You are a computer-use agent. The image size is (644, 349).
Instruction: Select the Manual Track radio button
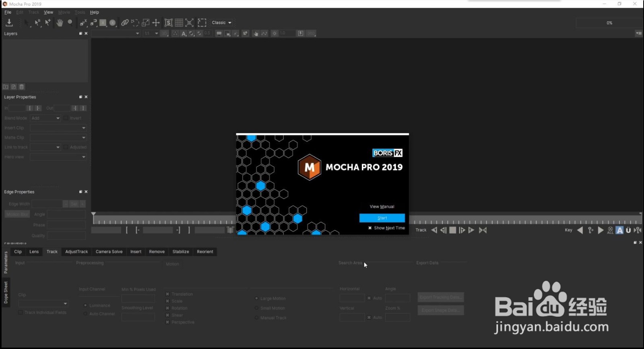click(x=256, y=318)
